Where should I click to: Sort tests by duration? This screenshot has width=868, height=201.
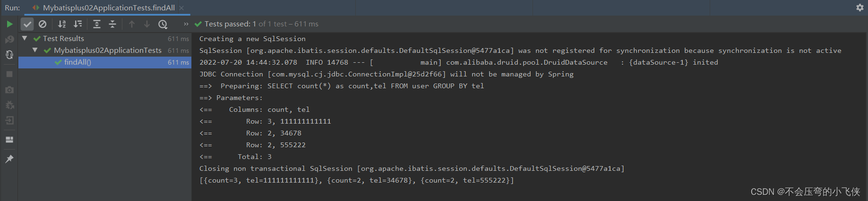78,24
